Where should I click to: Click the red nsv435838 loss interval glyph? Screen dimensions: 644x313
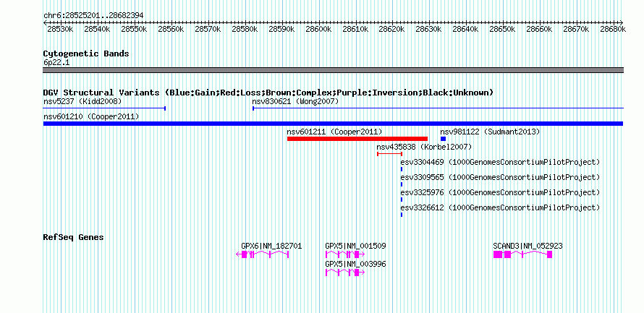coord(389,154)
